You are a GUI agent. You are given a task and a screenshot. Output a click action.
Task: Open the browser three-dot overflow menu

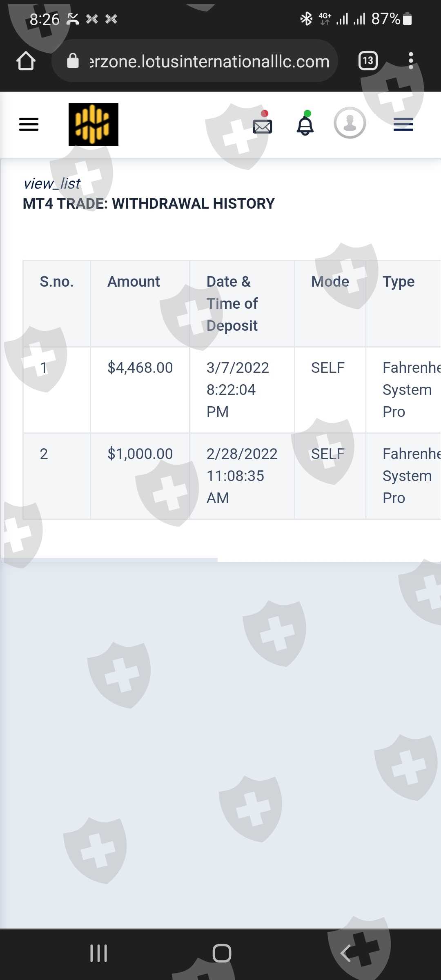[x=411, y=61]
